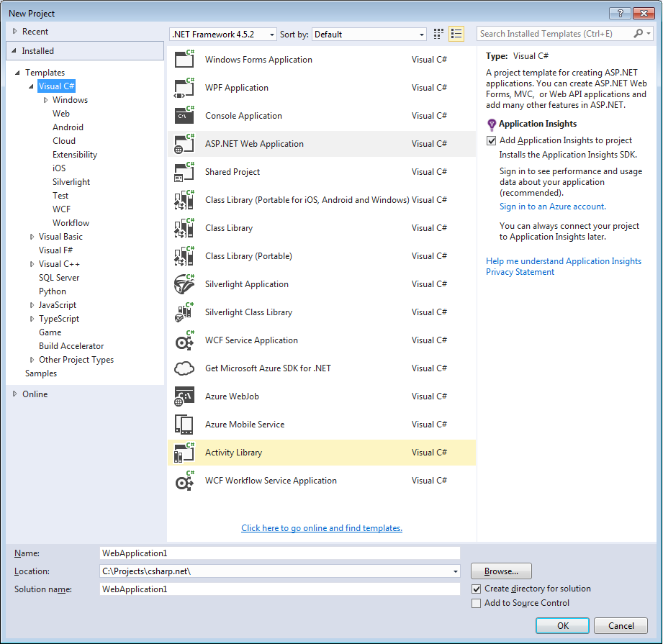The width and height of the screenshot is (663, 644).
Task: Select the Cloud category
Action: point(64,141)
